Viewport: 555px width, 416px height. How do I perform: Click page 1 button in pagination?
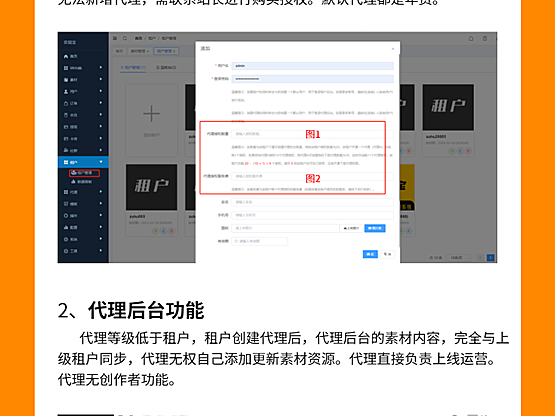491,258
